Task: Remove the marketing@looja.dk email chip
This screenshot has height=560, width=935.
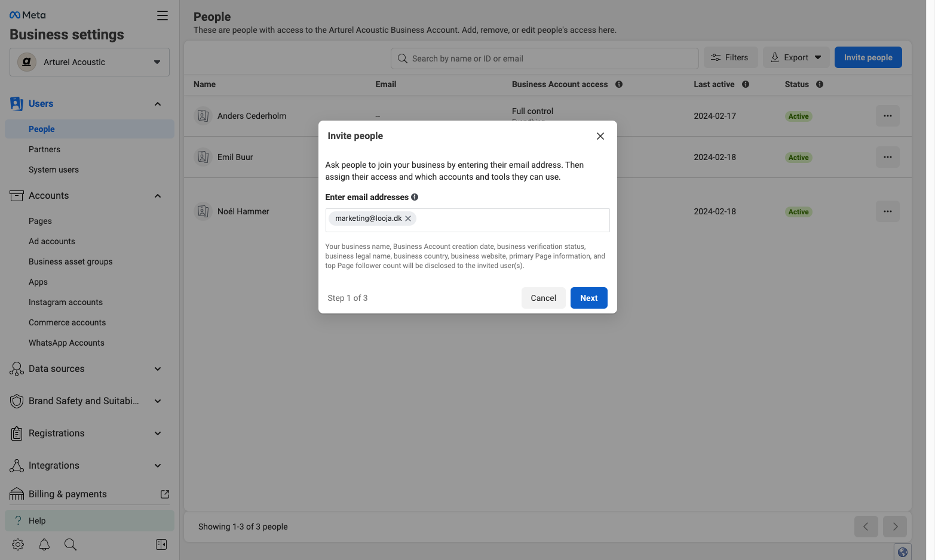Action: point(408,219)
